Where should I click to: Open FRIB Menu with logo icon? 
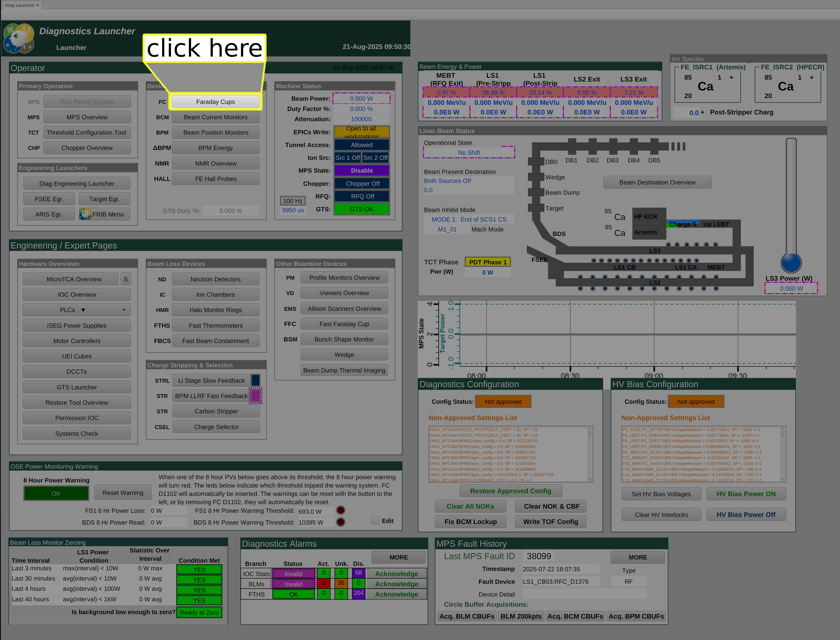coord(105,214)
